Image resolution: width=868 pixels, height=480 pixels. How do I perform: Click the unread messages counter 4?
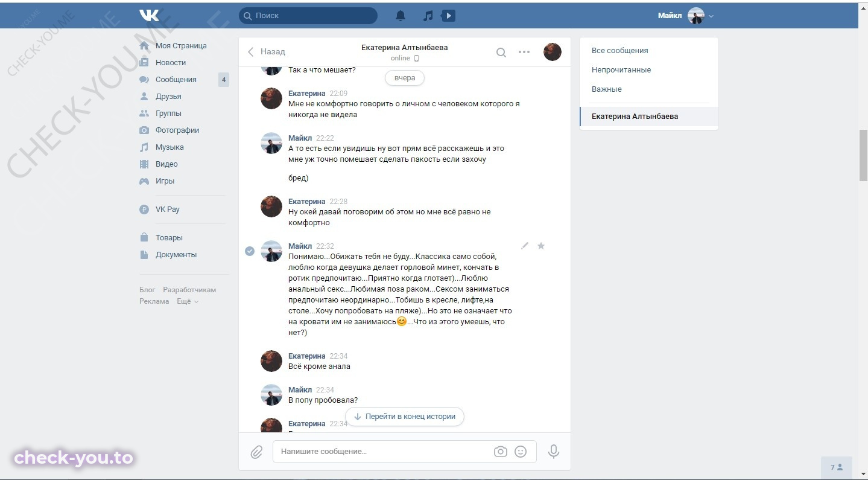coord(224,80)
